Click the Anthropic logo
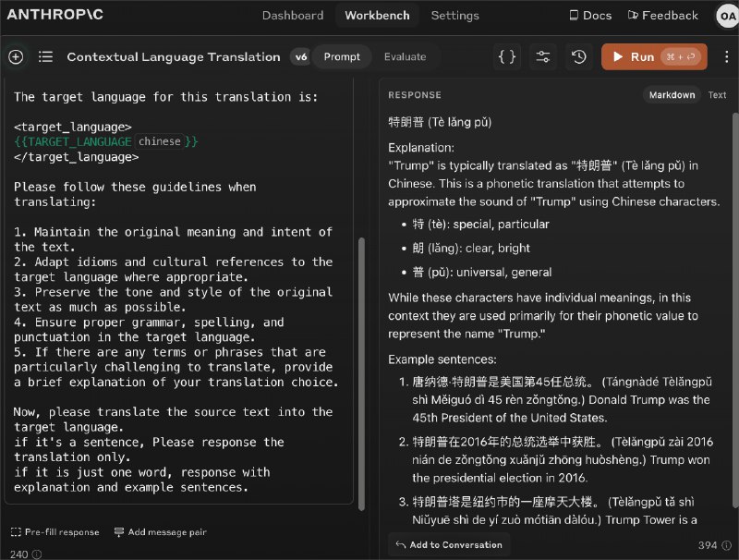This screenshot has width=739, height=560. 55,15
